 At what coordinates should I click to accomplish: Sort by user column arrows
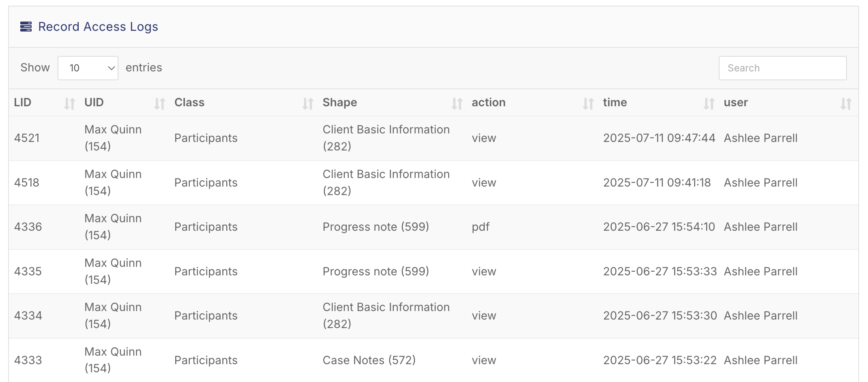[846, 104]
